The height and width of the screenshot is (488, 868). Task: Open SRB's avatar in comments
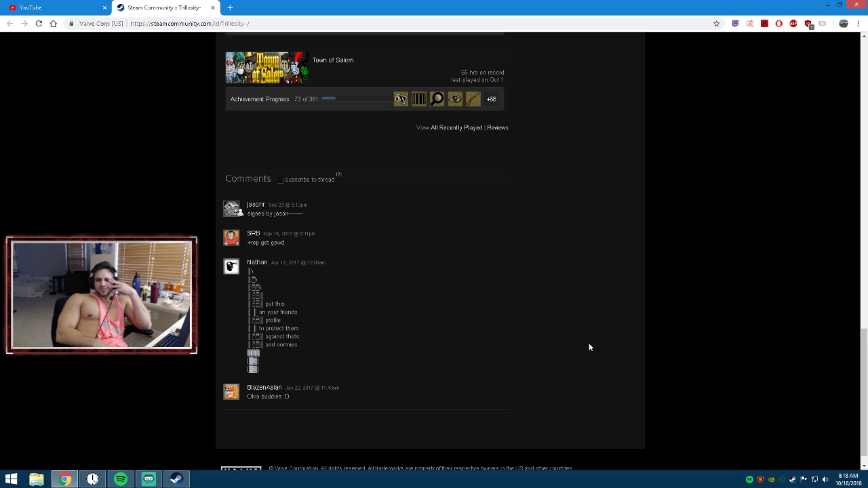pos(232,238)
